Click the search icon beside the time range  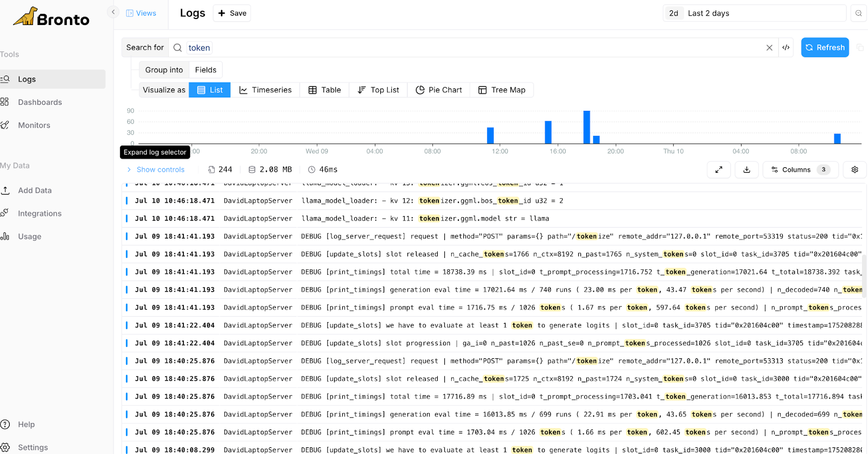(858, 13)
